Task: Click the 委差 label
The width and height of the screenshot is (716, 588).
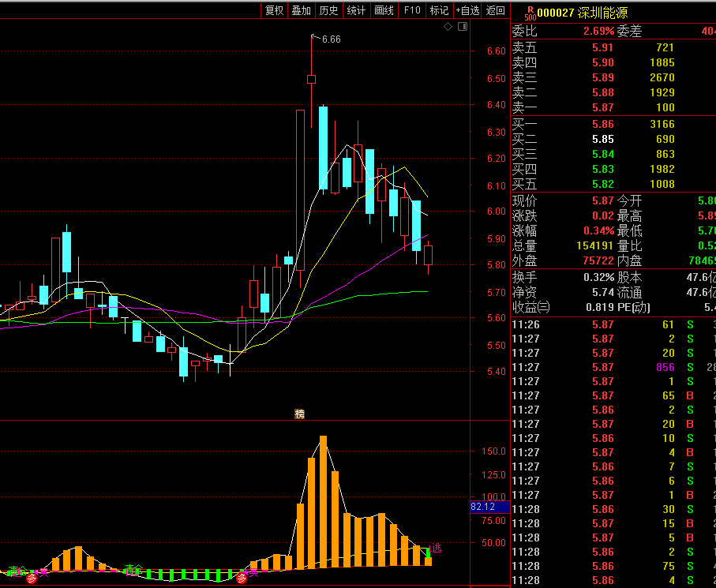Action: click(629, 31)
